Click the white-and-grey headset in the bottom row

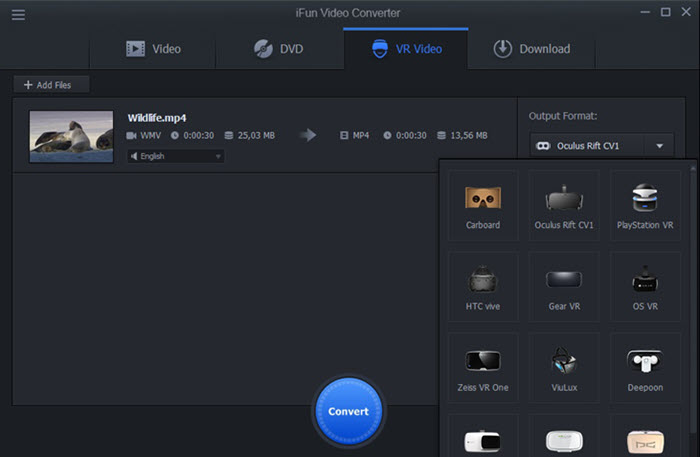pos(564,441)
